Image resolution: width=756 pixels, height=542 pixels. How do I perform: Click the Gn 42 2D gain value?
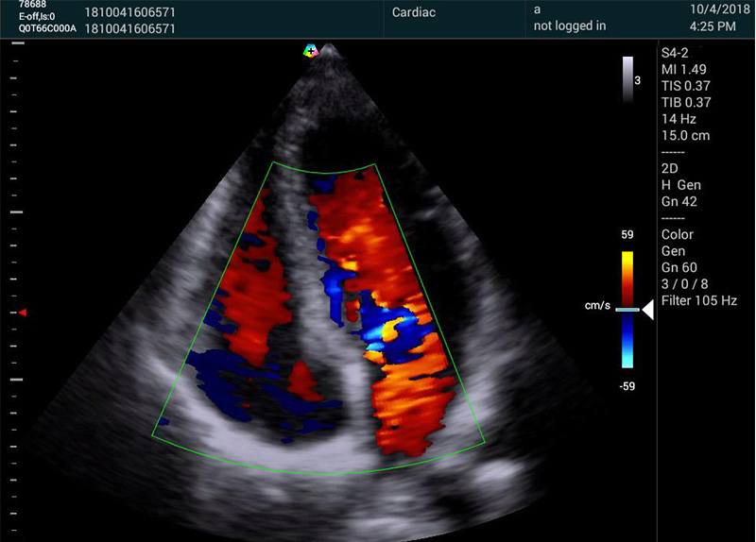[680, 202]
